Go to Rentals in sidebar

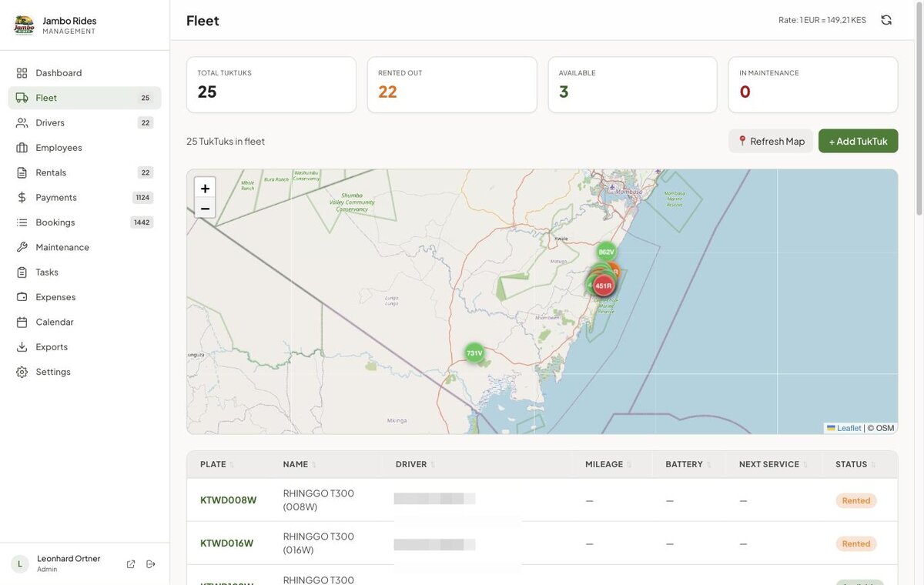click(x=85, y=172)
